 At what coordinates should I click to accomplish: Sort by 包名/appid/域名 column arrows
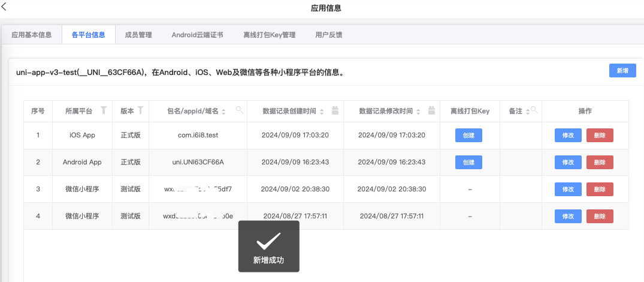coord(223,112)
